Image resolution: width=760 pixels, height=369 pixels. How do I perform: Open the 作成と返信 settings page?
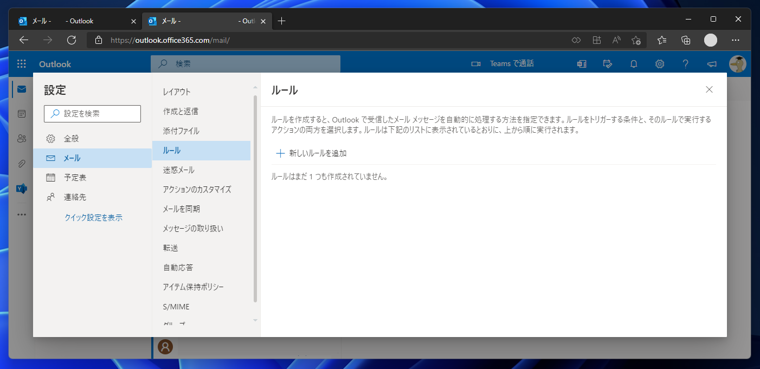201,111
